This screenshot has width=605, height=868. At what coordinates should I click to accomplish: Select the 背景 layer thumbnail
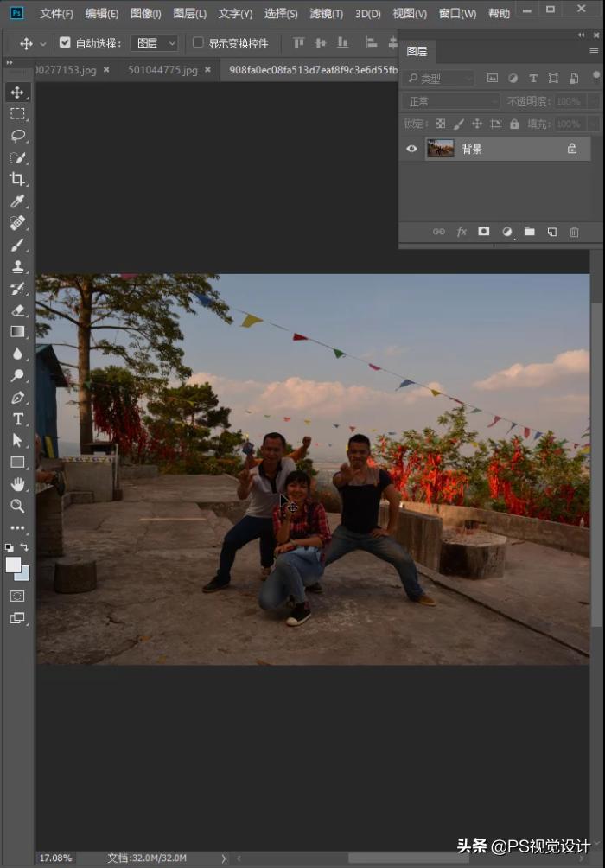tap(440, 149)
